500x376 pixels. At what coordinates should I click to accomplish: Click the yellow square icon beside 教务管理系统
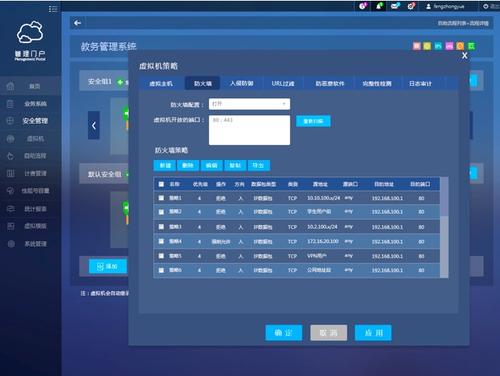(x=427, y=46)
